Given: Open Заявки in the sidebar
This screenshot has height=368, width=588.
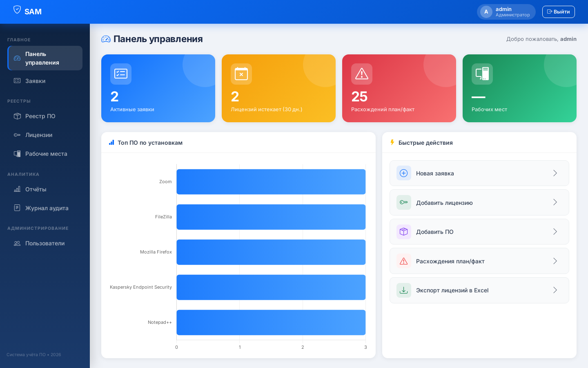Looking at the screenshot, I should [x=45, y=81].
